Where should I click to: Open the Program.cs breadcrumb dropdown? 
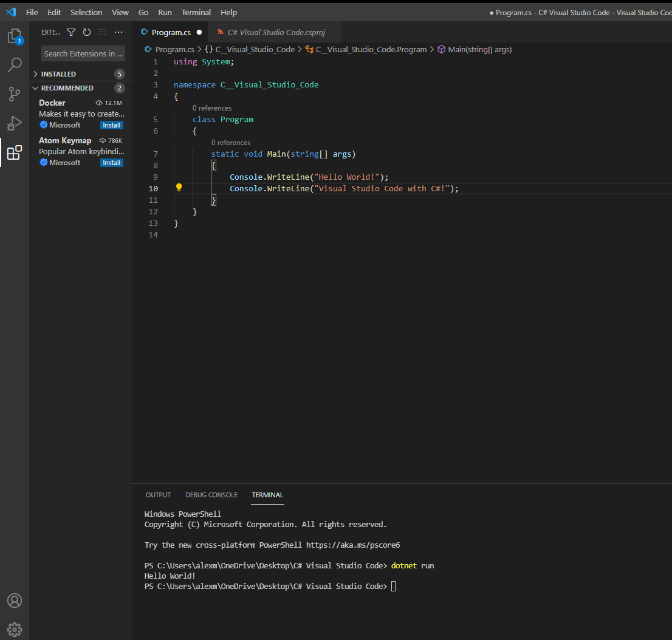[174, 49]
